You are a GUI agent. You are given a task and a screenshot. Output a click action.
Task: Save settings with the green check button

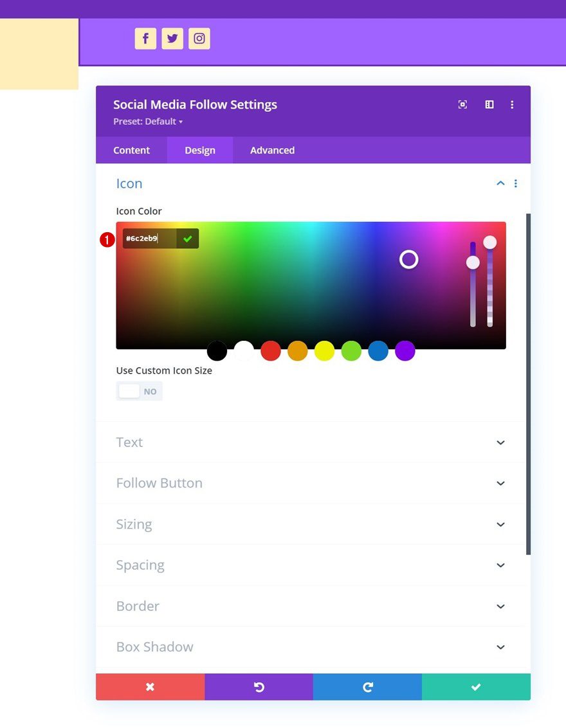tap(476, 687)
